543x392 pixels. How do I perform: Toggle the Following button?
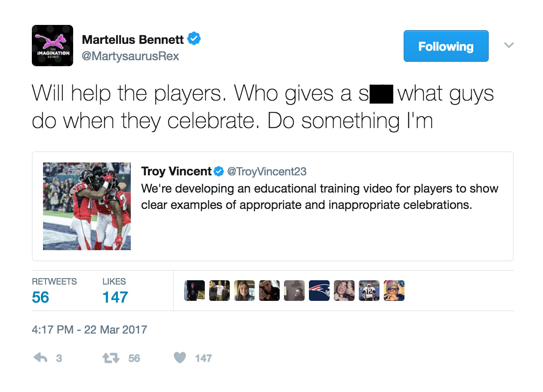446,46
